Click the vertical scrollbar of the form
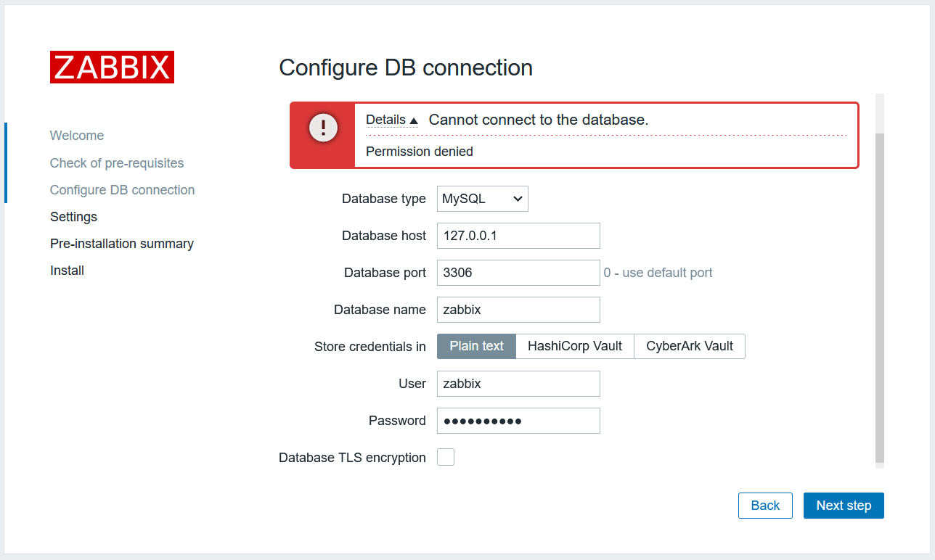The height and width of the screenshot is (560, 935). (880, 297)
